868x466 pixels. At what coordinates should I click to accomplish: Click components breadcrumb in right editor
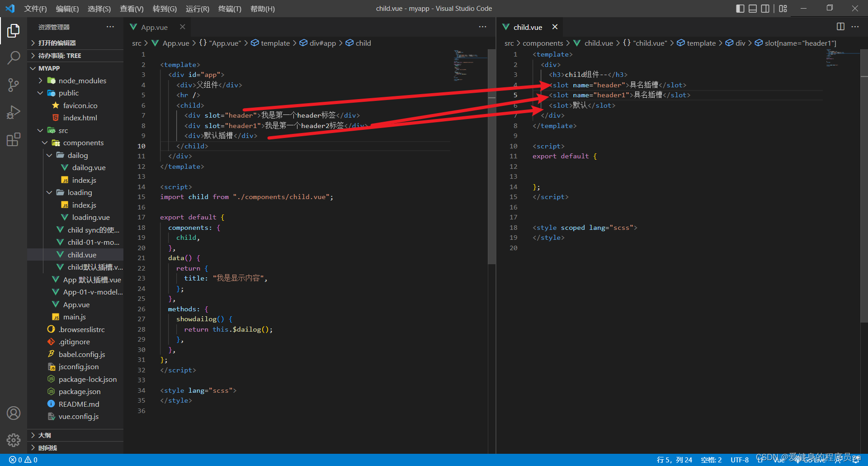tap(543, 43)
